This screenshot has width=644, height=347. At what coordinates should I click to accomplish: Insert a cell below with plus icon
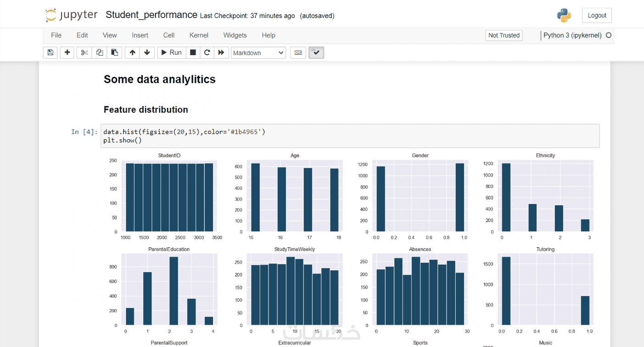(x=67, y=53)
